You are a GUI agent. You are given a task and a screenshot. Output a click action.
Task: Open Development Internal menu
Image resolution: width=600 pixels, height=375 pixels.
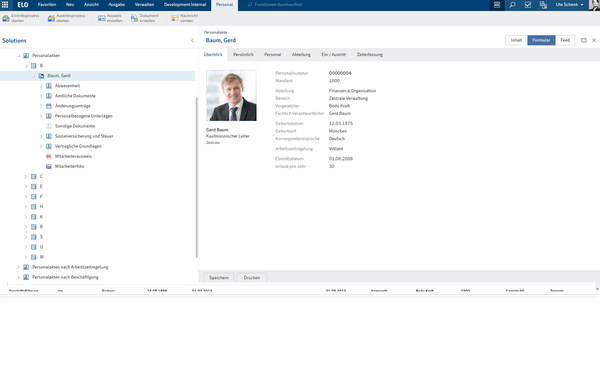pyautogui.click(x=185, y=5)
